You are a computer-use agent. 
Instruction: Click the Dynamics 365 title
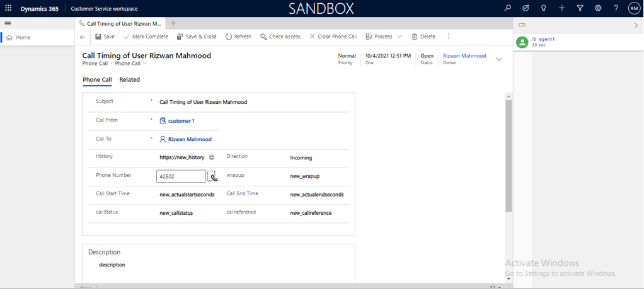(x=40, y=9)
